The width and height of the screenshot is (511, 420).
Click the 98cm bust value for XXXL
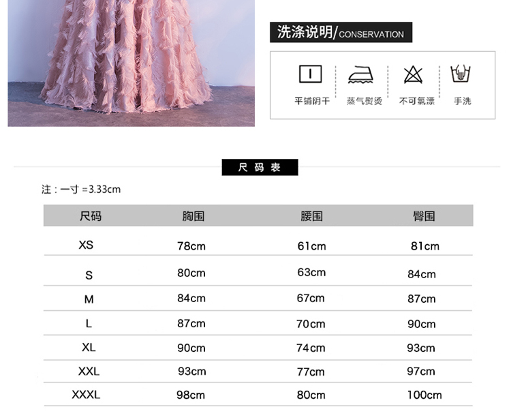(191, 395)
